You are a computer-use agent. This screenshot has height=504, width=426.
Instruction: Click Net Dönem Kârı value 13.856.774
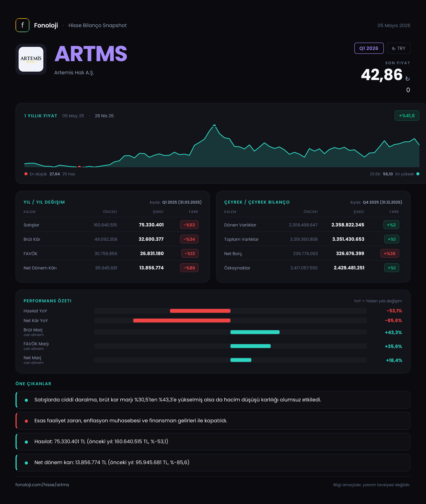coord(151,268)
